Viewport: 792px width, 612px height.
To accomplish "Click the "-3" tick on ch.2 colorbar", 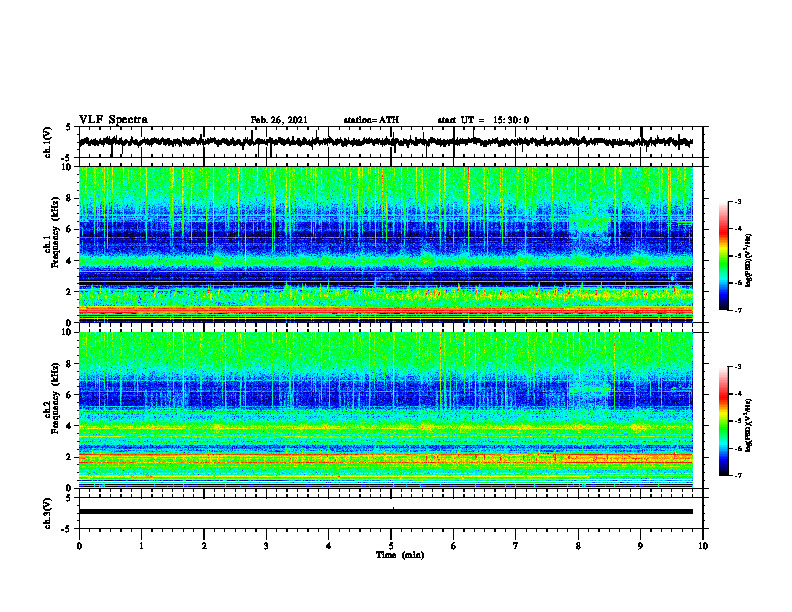I will pyautogui.click(x=738, y=367).
